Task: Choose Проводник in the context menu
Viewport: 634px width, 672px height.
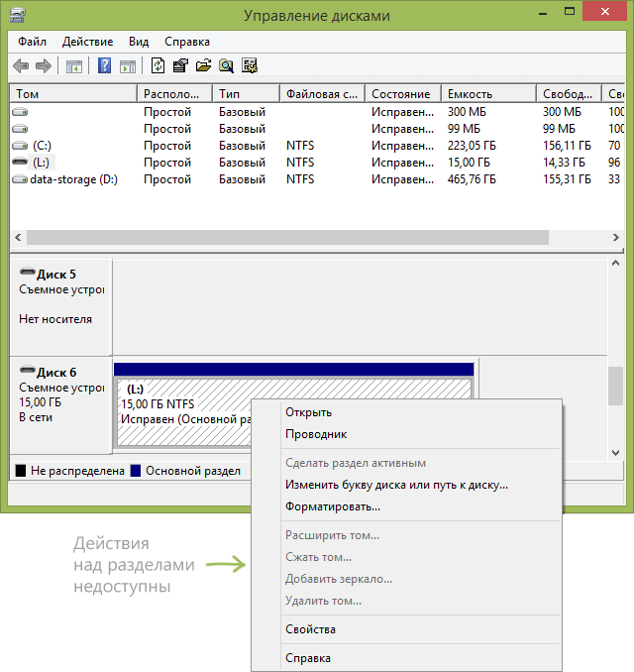Action: [x=406, y=434]
